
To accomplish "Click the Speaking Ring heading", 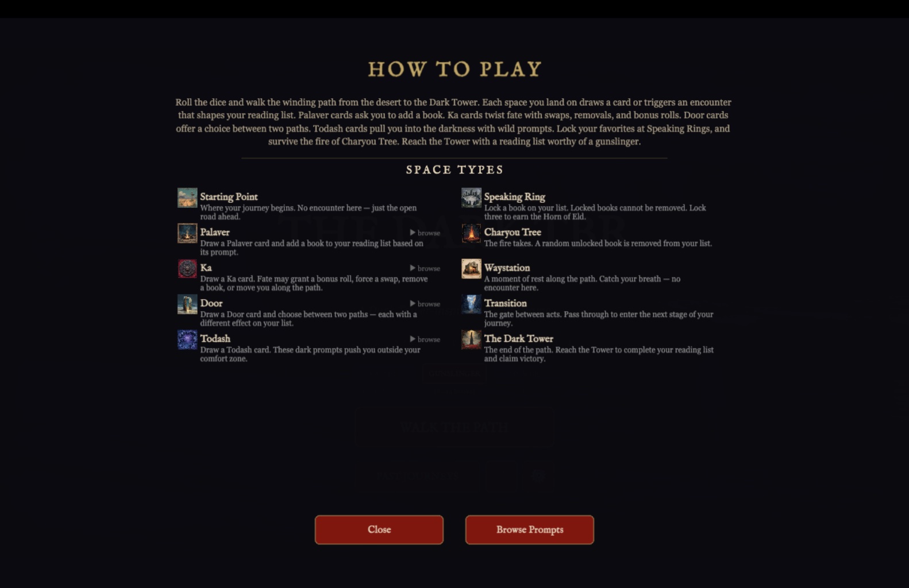I will (x=514, y=197).
